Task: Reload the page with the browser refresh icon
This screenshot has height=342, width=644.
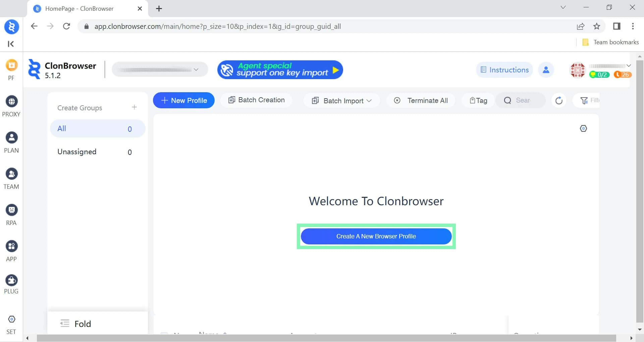Action: [67, 26]
